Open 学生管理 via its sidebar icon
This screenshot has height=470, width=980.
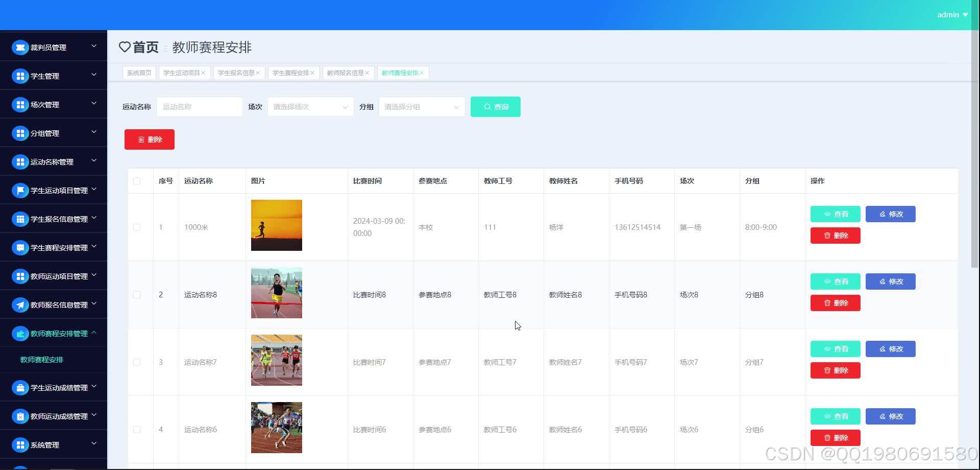coord(19,76)
